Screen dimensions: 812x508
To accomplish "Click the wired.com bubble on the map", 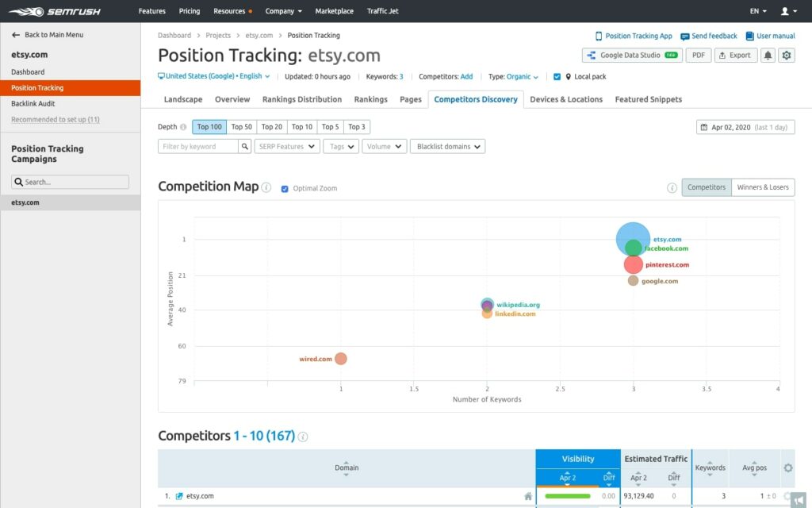I will (x=340, y=359).
